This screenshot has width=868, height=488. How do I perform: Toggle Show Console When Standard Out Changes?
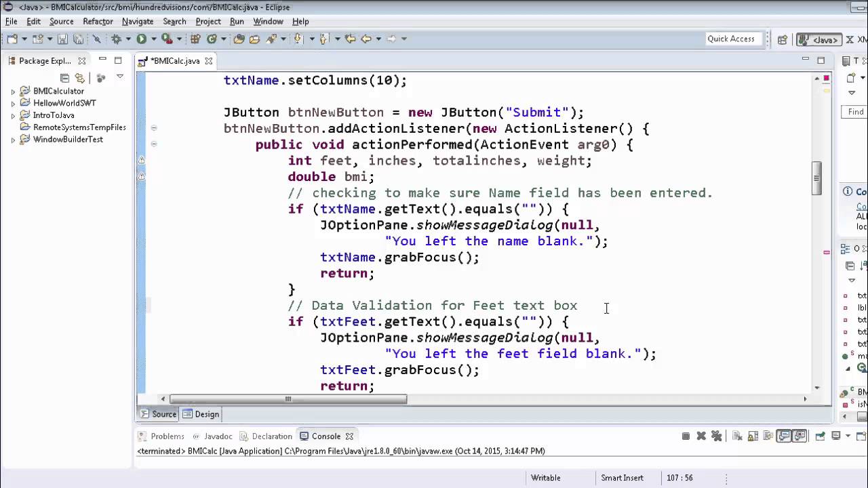[783, 436]
